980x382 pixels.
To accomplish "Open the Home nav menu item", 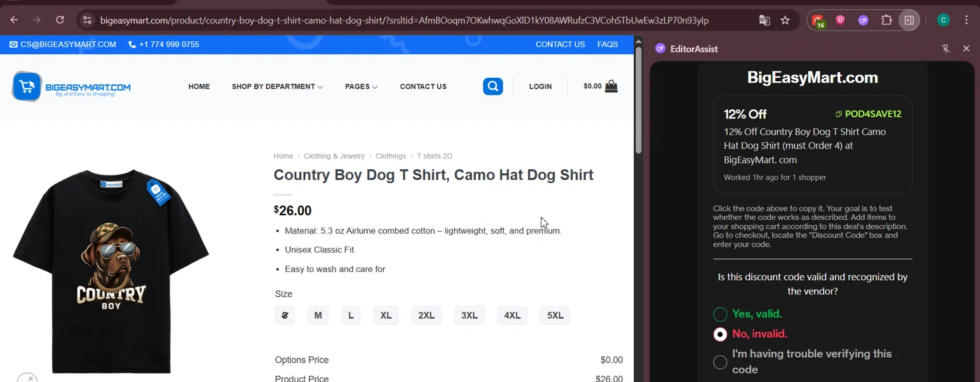I will tap(199, 86).
